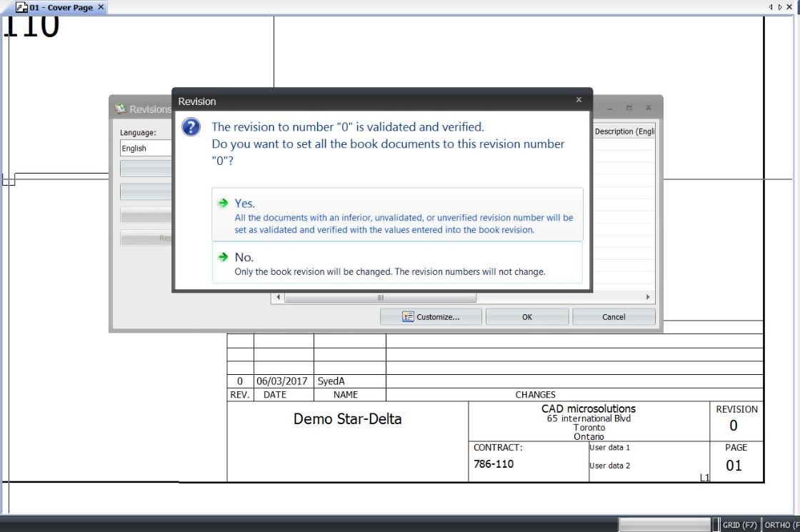Image resolution: width=800 pixels, height=532 pixels.
Task: Select the 01 - Cover Page tab
Action: point(61,7)
